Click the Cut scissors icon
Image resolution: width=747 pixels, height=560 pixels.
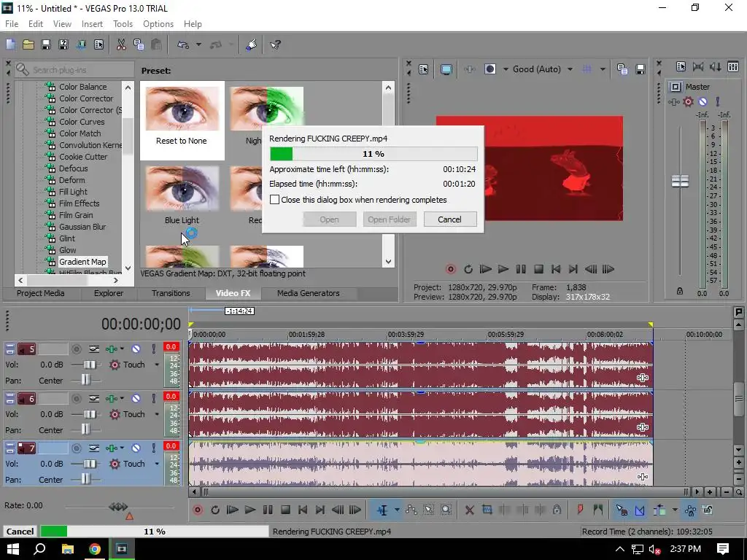coord(121,44)
